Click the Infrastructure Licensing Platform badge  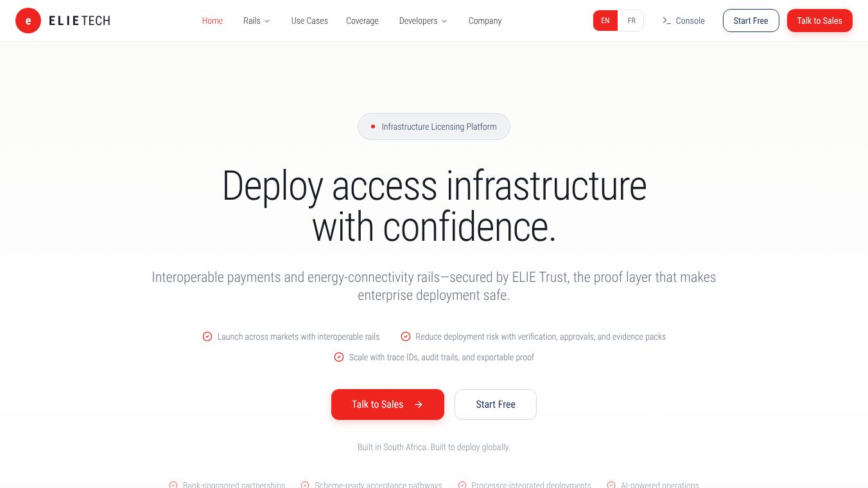[434, 126]
